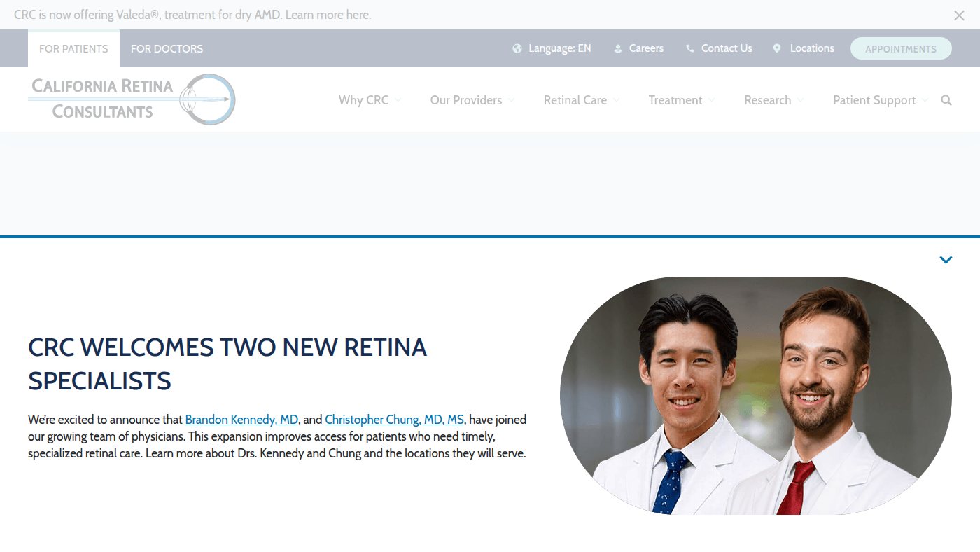Open the 'here' link in the Valeda banner
980x552 pixels.
(x=357, y=15)
